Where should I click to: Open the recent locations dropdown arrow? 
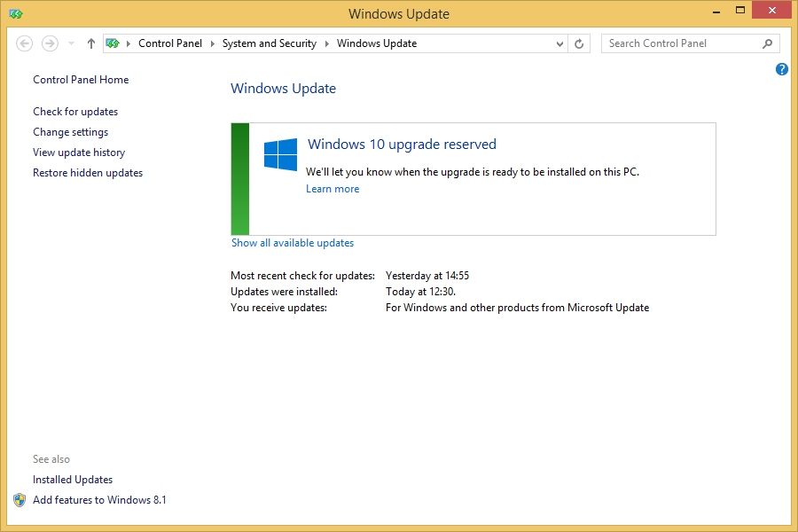(71, 43)
